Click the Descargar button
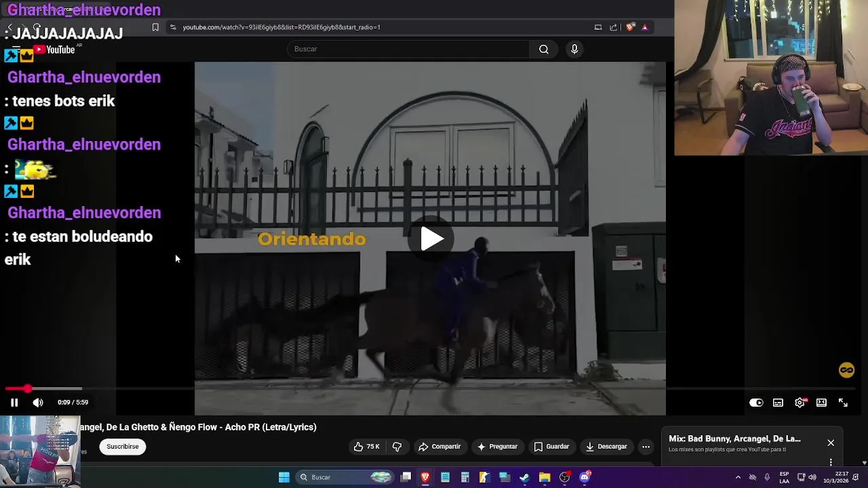 [x=606, y=447]
